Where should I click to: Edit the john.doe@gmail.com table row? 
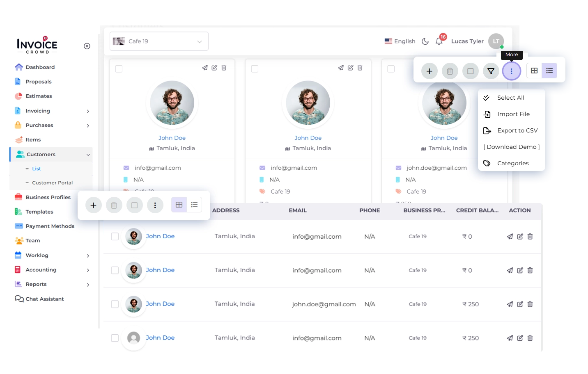point(520,304)
